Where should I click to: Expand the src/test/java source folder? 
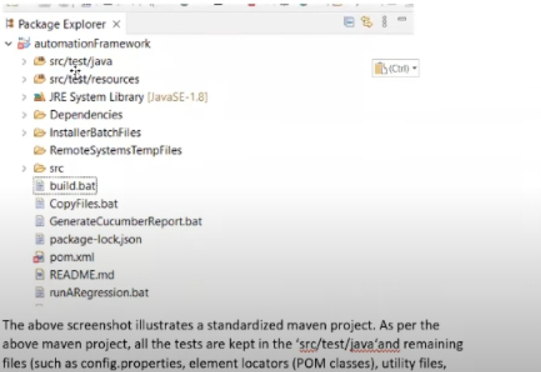click(x=24, y=62)
